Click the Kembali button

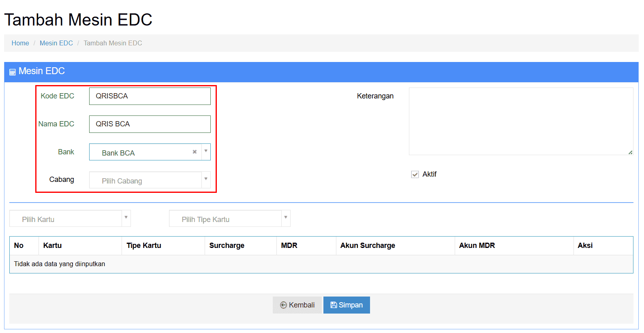point(297,305)
